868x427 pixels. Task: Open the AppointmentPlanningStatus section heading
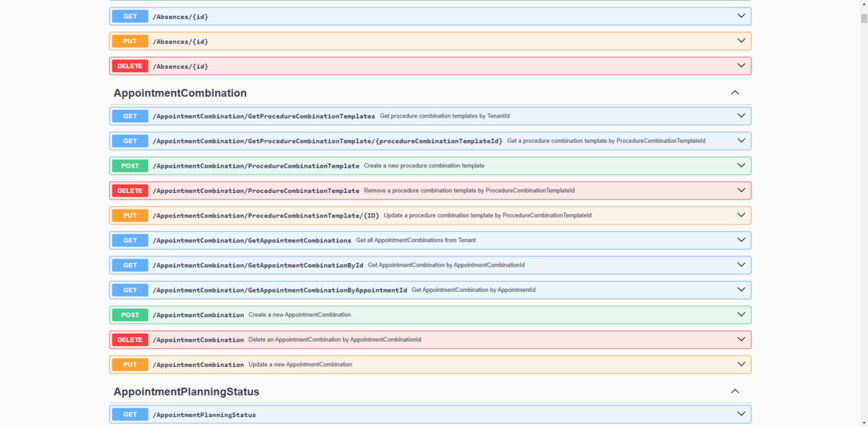click(186, 392)
